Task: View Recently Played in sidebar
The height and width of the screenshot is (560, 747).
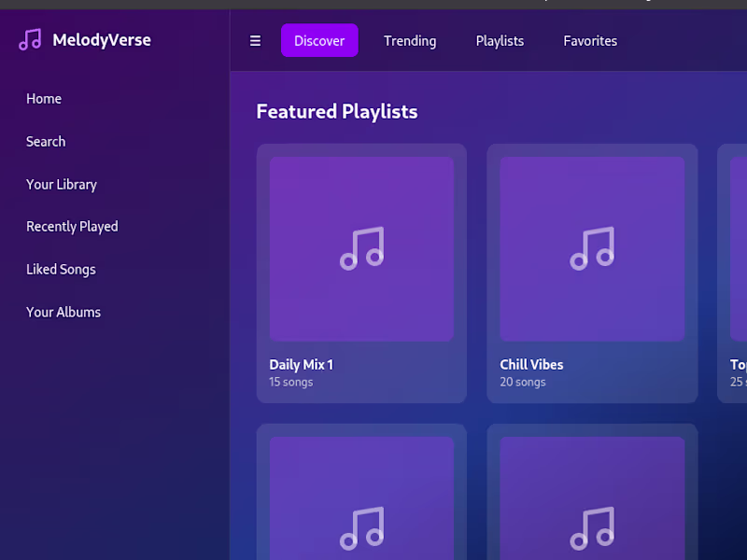Action: tap(72, 226)
